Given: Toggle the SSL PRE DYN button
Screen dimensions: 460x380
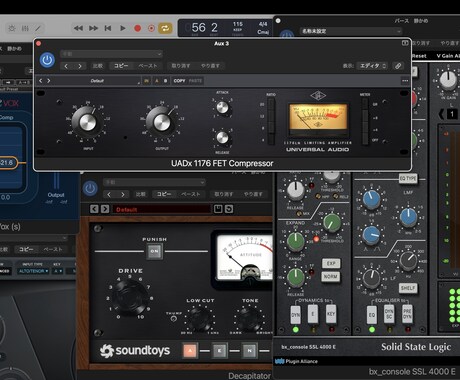Looking at the screenshot, I should (407, 314).
